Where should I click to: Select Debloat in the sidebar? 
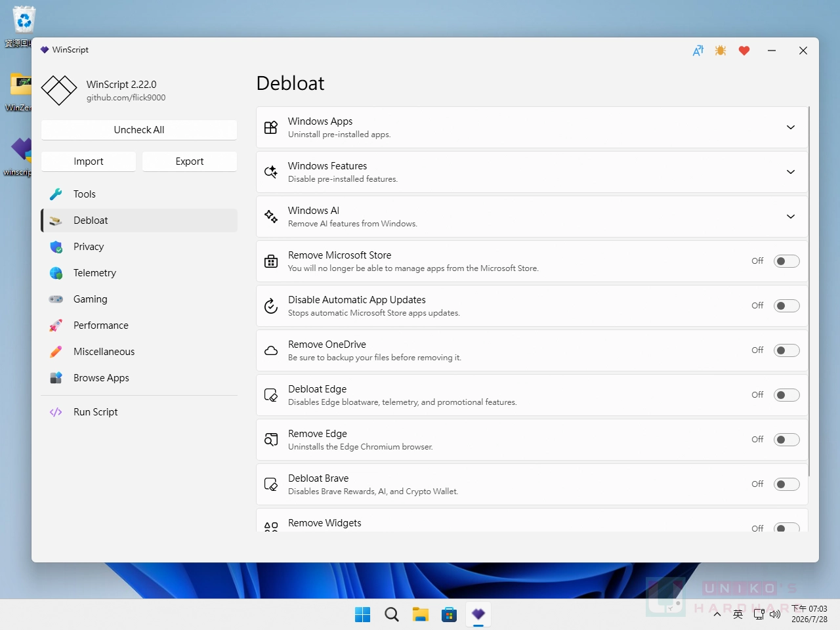pyautogui.click(x=139, y=220)
